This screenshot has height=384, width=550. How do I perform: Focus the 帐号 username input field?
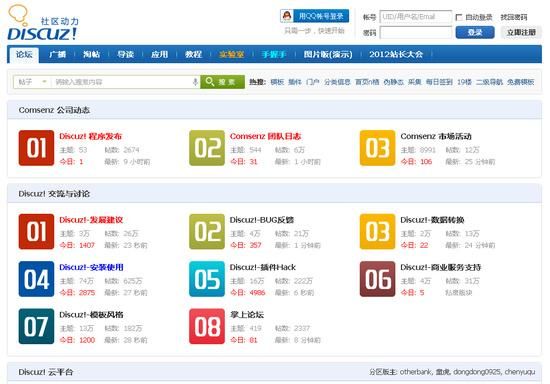(x=416, y=17)
